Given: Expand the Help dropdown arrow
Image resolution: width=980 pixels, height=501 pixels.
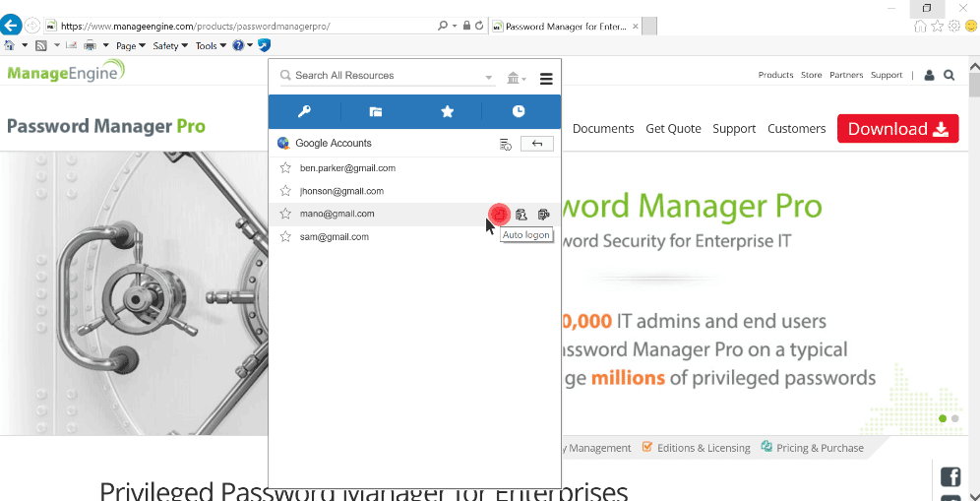Looking at the screenshot, I should (250, 45).
